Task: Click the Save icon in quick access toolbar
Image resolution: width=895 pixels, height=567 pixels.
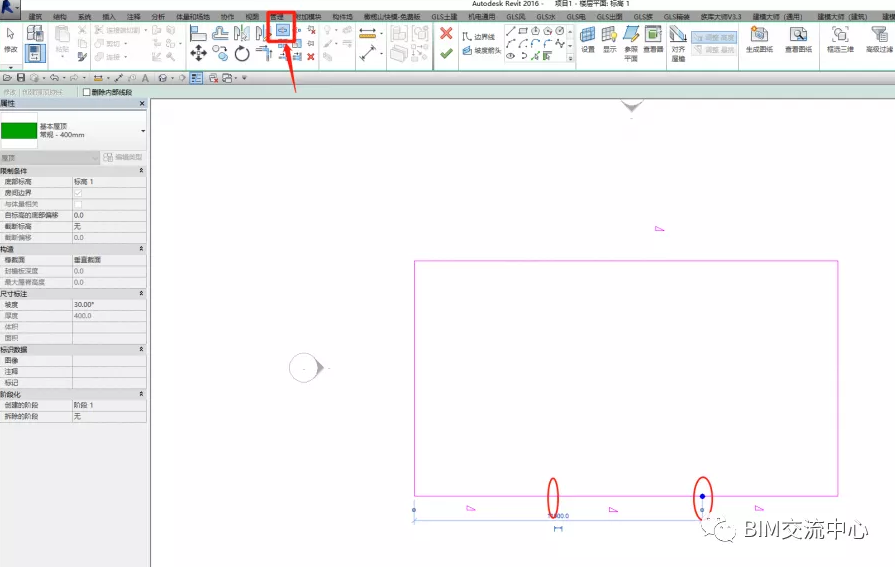Action: coord(21,78)
